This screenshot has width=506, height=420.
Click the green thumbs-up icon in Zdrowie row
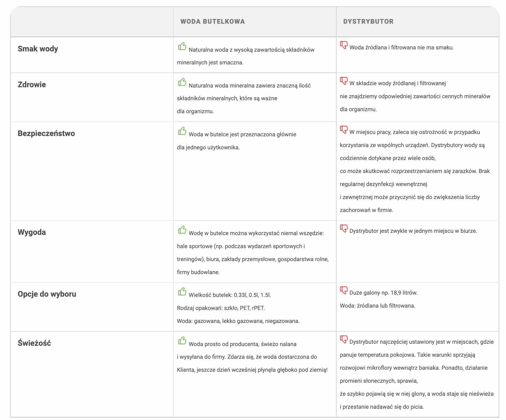[x=182, y=82]
